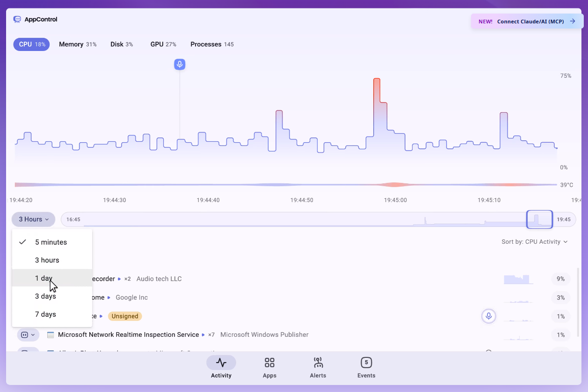The image size is (588, 392).
Task: Click the timeline overview bar near 16:45
Action: coord(73,219)
